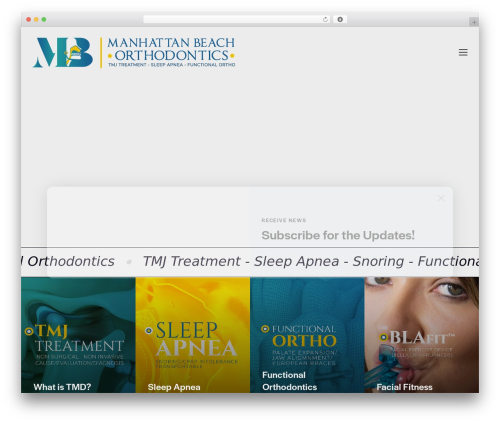Click the Functional Ortho card image
The image size is (500, 423).
[307, 335]
